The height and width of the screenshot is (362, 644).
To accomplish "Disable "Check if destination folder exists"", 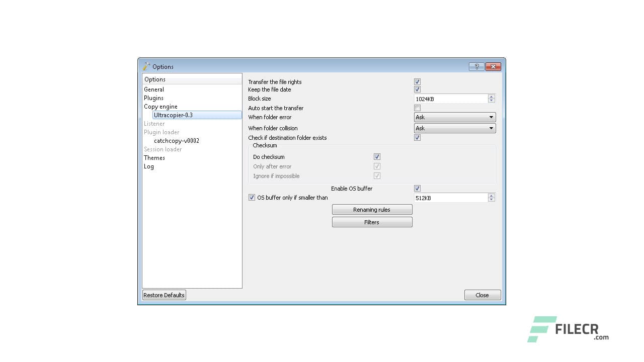I will click(x=417, y=137).
